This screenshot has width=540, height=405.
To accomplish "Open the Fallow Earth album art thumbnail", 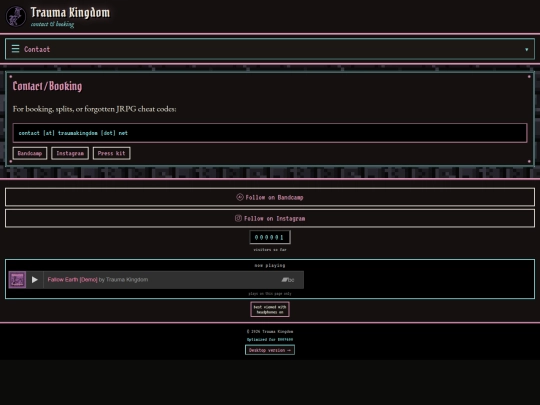I will [x=17, y=280].
